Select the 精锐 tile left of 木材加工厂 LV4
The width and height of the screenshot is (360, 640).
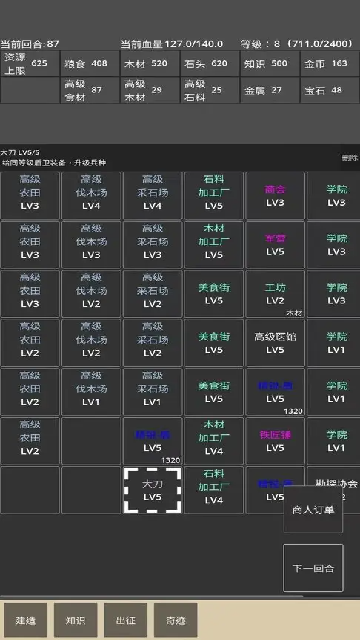pyautogui.click(x=152, y=441)
